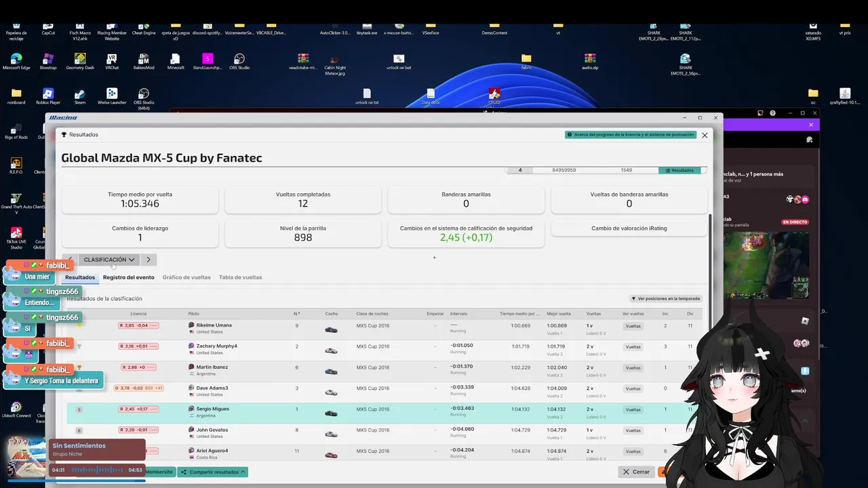
Task: Open the R.E.P.O. desktop shortcut
Action: click(16, 165)
